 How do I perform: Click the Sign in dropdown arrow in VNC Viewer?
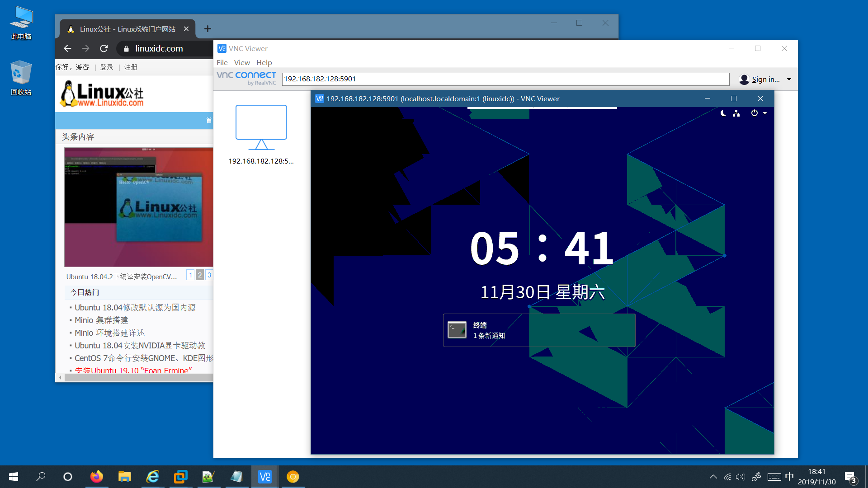(x=790, y=79)
